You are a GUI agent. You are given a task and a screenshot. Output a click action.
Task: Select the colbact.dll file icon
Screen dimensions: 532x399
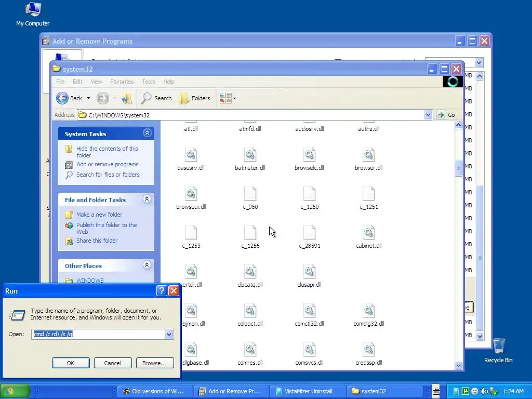(250, 311)
